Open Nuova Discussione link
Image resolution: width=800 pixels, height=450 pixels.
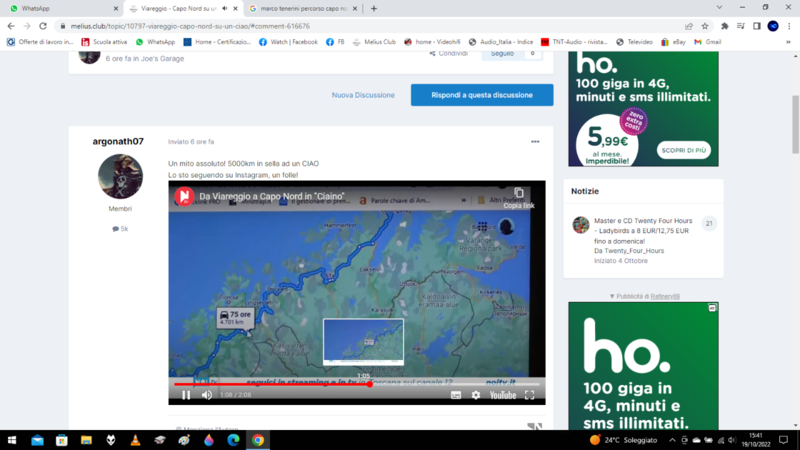[364, 95]
